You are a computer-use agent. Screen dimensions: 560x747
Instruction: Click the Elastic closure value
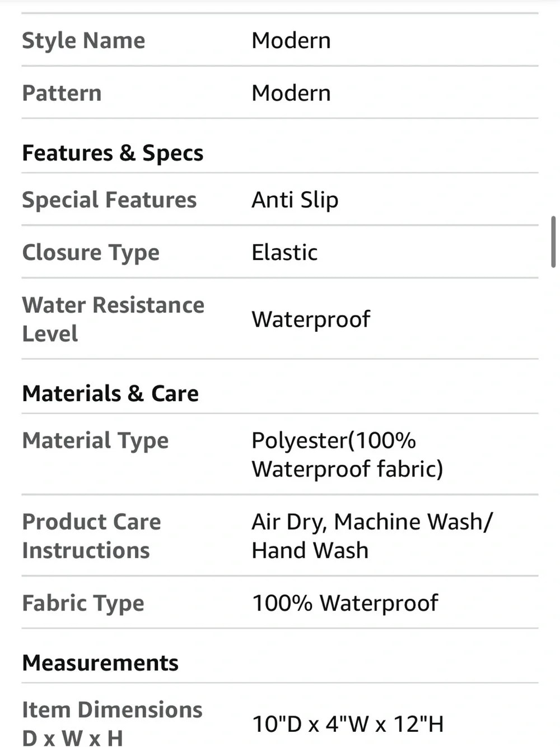tap(284, 253)
